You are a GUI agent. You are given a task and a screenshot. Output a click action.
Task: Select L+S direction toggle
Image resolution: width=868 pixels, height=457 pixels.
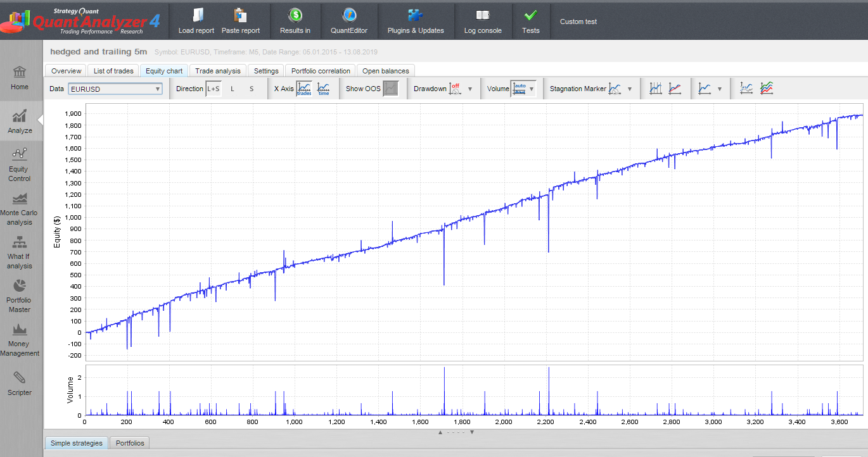214,89
